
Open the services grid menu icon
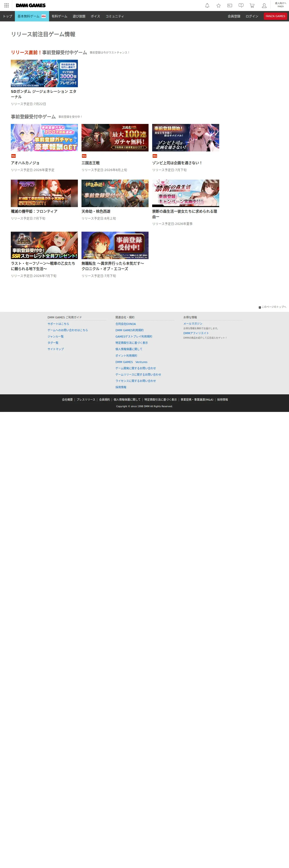6,5
